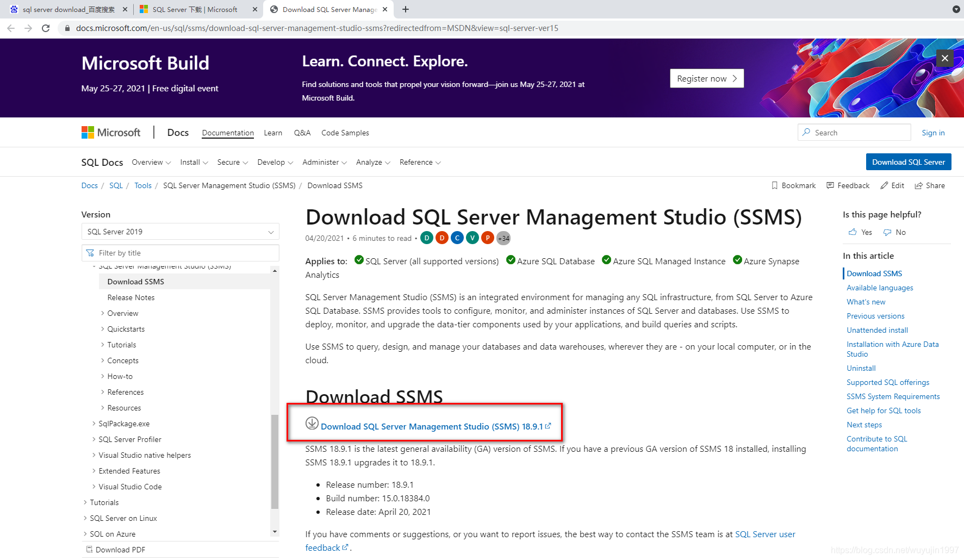Click the sidebar scrollbar thumb
Screen dimensions: 964x560
coord(275,462)
